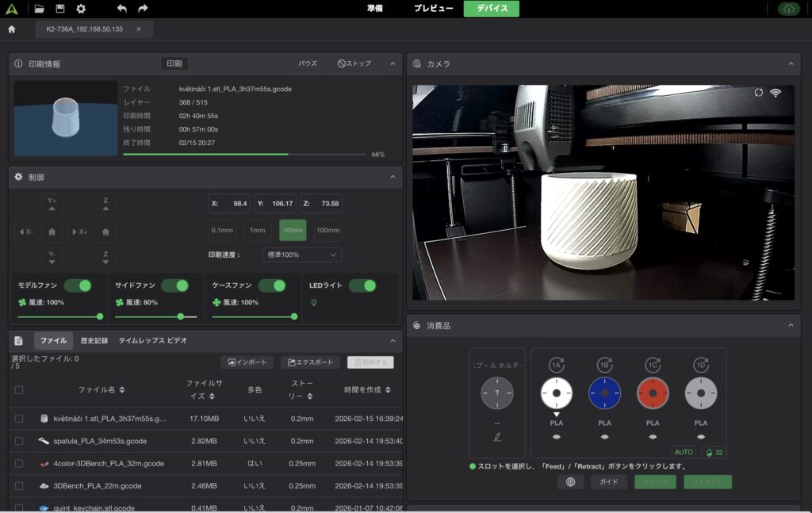This screenshot has height=513, width=812.
Task: Click the Wi-Fi signal icon on the camera view
Action: point(776,93)
